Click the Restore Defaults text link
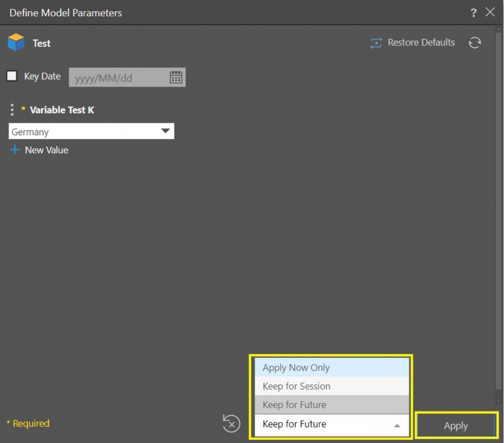Screen dimensions: 504x443 click(421, 43)
